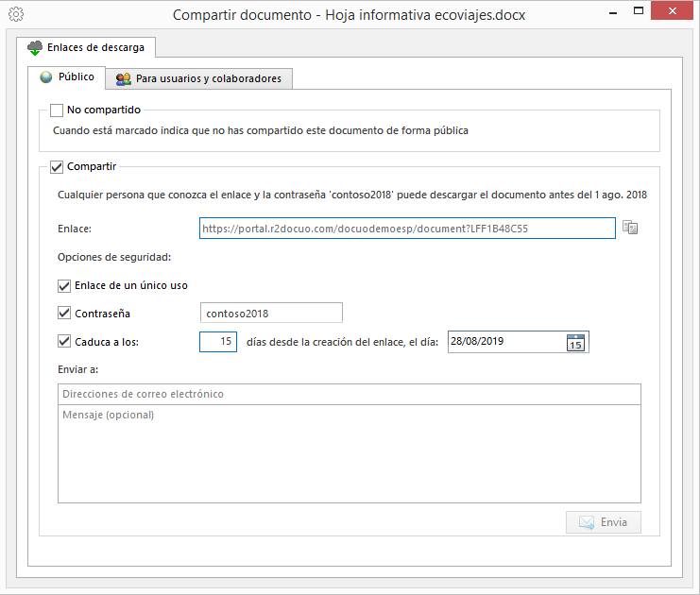The image size is (700, 595).
Task: Toggle Enlace de un único uso checkbox
Action: tap(64, 286)
